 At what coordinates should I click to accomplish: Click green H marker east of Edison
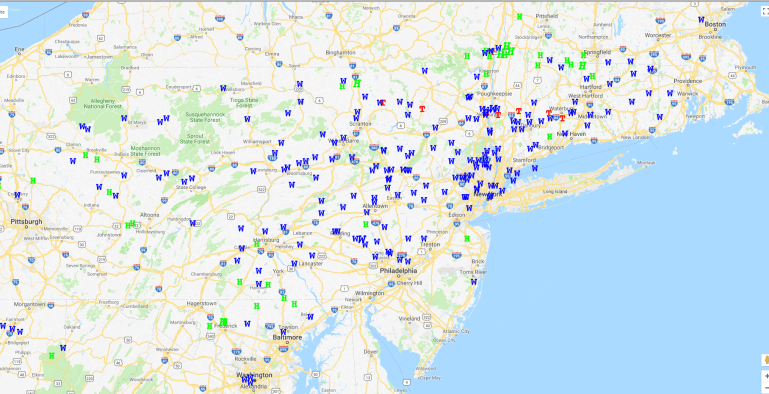pos(467,239)
